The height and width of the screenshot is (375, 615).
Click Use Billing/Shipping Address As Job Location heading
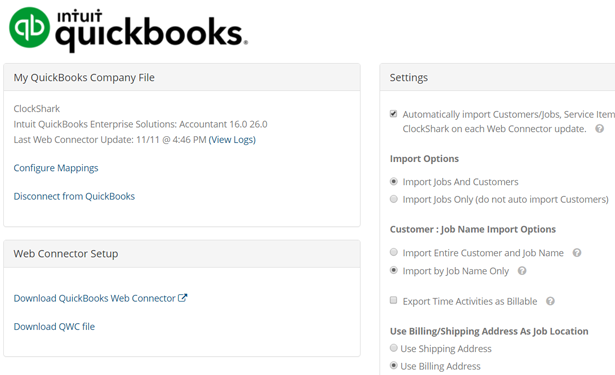pyautogui.click(x=489, y=331)
